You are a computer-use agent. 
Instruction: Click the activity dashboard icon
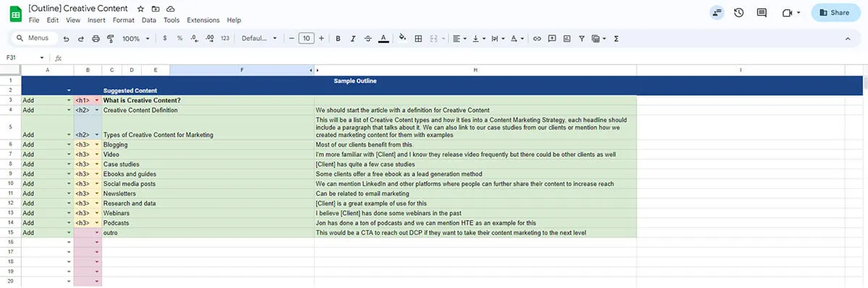[717, 12]
